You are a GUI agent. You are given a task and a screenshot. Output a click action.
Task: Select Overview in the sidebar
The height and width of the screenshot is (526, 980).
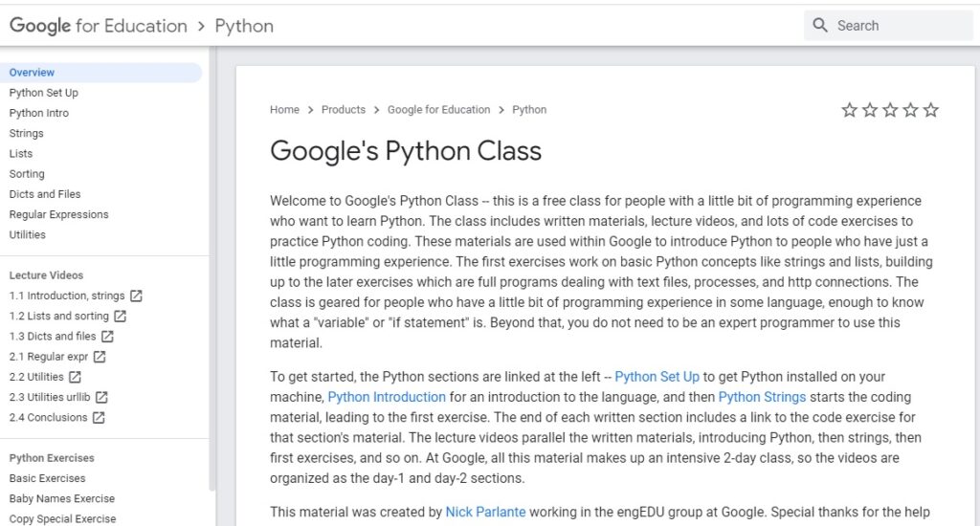click(100, 73)
